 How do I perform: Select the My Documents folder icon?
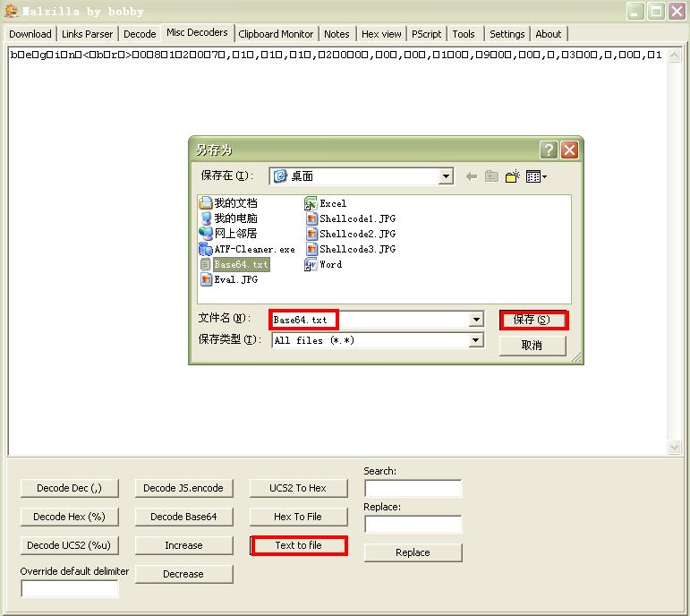206,203
